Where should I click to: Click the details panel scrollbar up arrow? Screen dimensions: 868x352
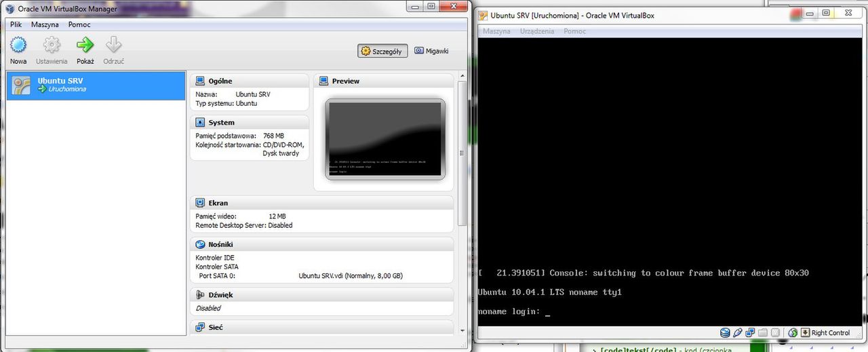point(462,77)
